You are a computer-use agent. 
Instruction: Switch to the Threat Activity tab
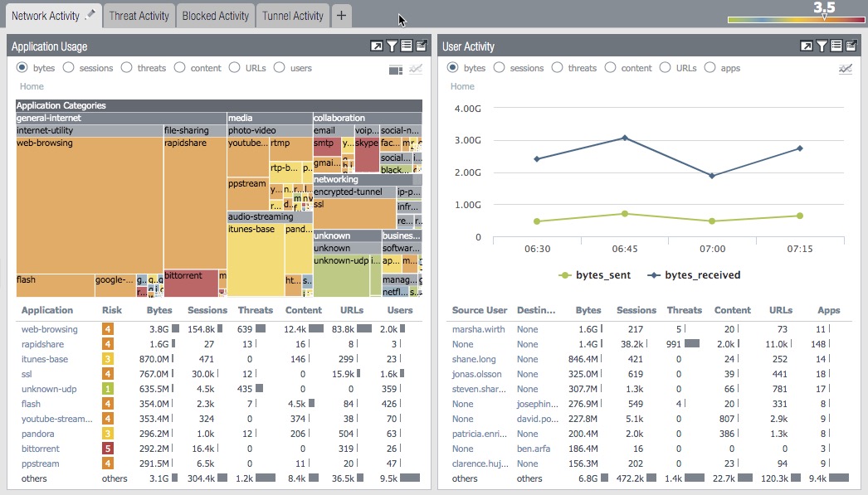pyautogui.click(x=139, y=16)
